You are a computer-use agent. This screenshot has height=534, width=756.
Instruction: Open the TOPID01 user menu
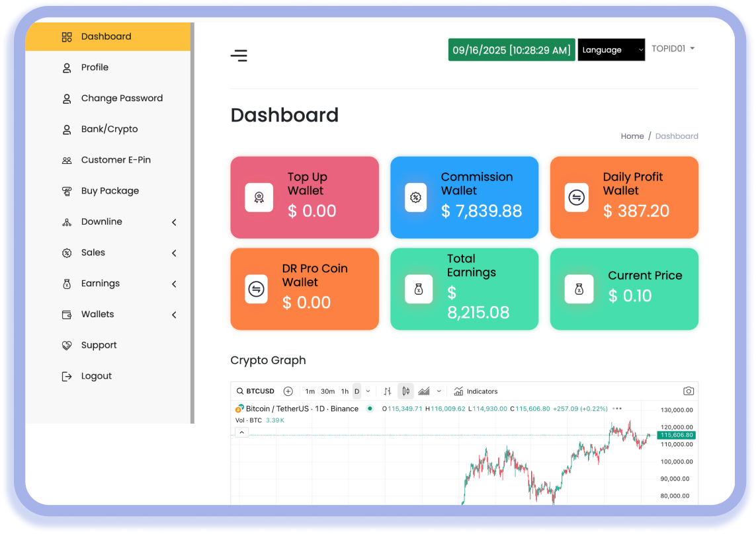(x=673, y=49)
